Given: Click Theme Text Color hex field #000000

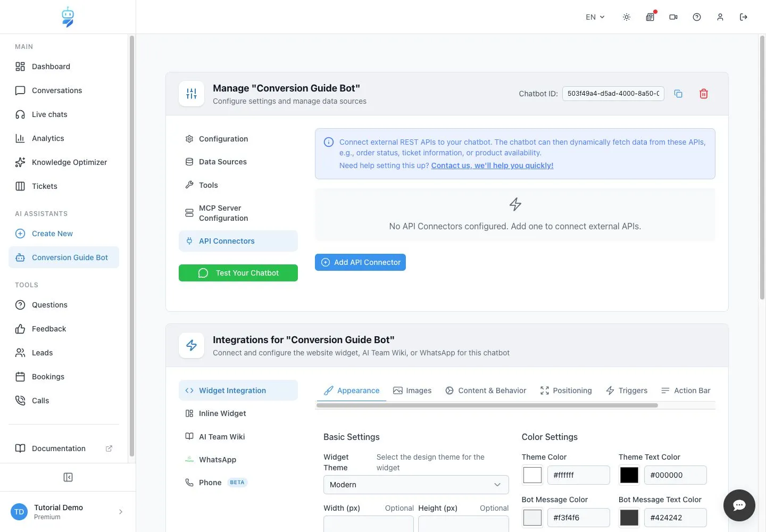Looking at the screenshot, I should pos(676,475).
